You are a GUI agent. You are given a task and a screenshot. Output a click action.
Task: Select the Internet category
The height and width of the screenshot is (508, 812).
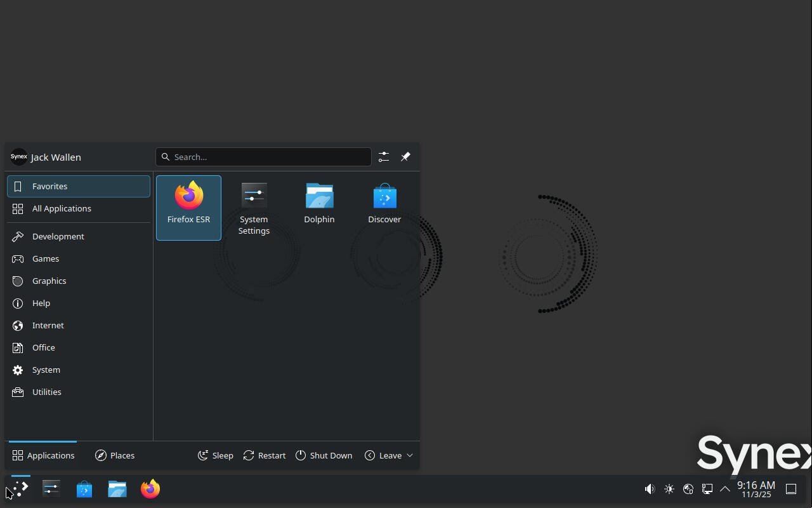point(48,325)
